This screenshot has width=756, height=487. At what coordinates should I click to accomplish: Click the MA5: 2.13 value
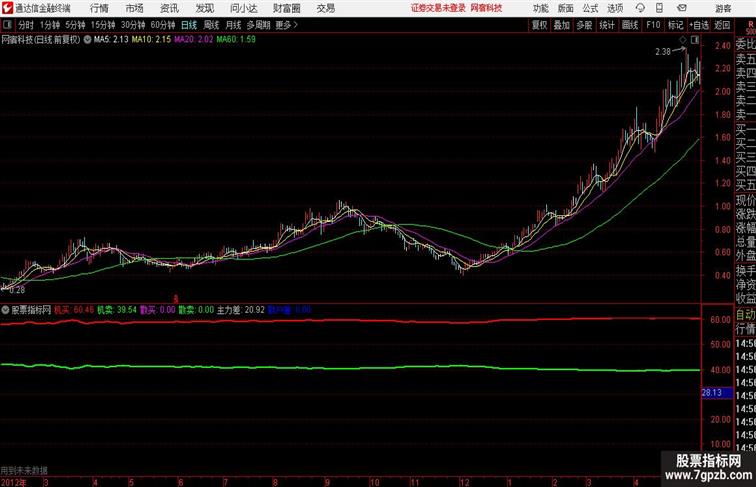[111, 40]
